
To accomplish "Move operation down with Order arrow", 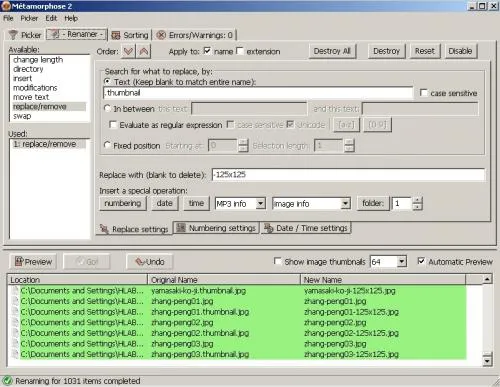I will coord(128,51).
